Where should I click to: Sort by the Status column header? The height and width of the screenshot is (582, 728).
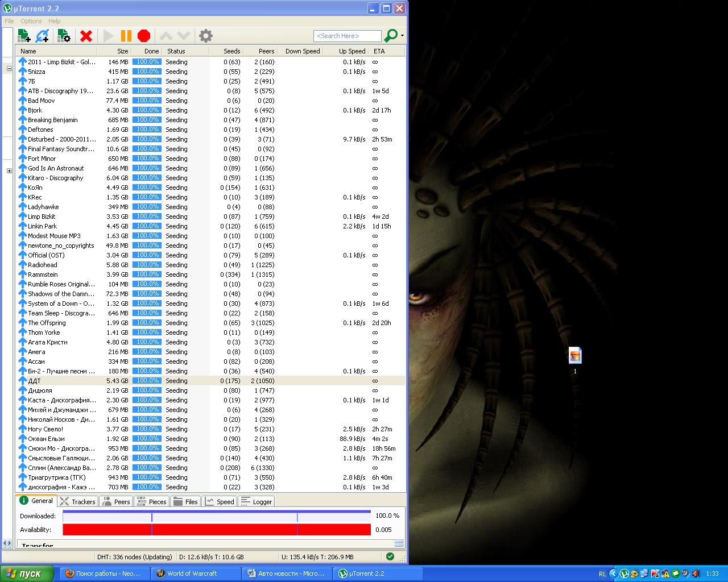click(185, 51)
